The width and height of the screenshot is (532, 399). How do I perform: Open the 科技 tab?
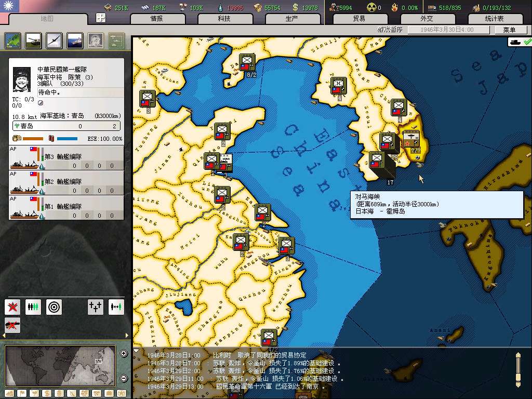coord(224,18)
